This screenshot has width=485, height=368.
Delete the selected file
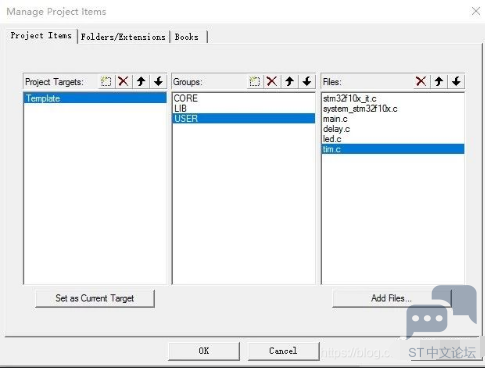[x=421, y=81]
